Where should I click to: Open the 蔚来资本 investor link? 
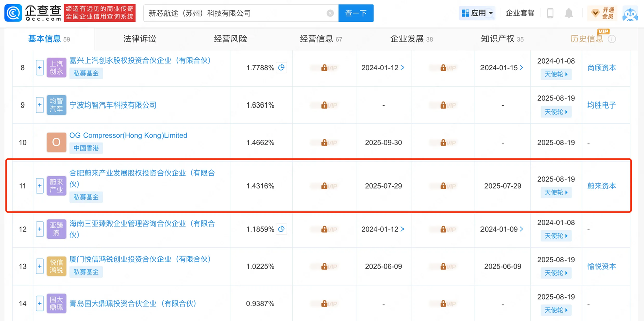pyautogui.click(x=602, y=186)
